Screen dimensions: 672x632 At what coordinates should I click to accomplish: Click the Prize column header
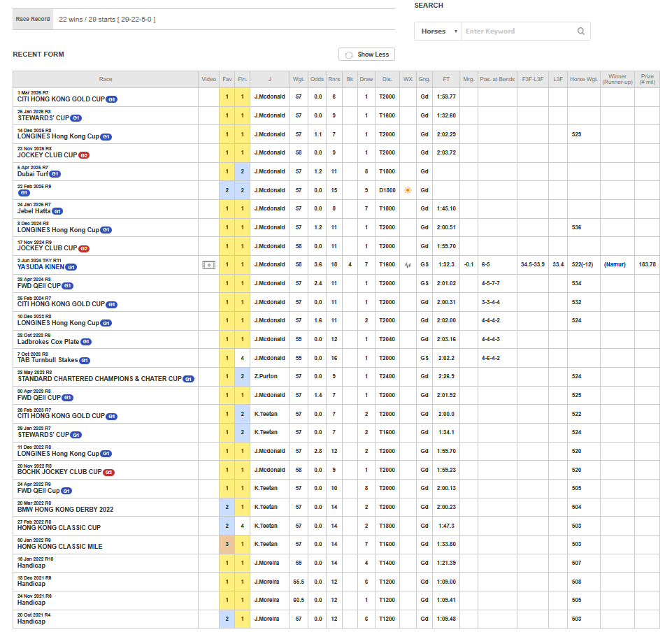[647, 79]
